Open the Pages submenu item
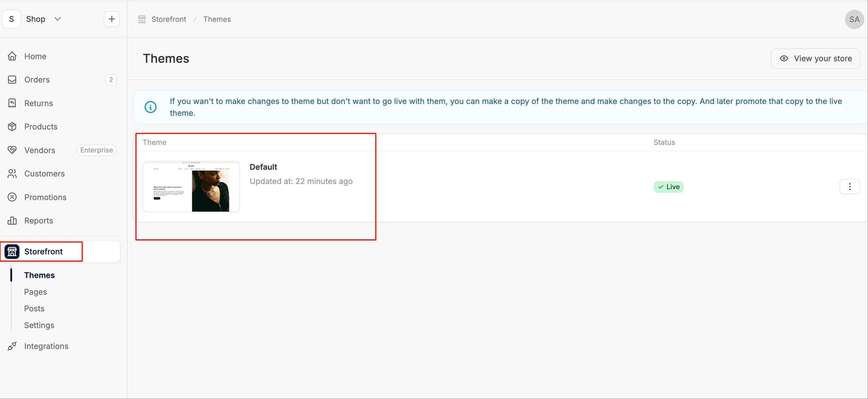The height and width of the screenshot is (399, 868). pos(36,292)
